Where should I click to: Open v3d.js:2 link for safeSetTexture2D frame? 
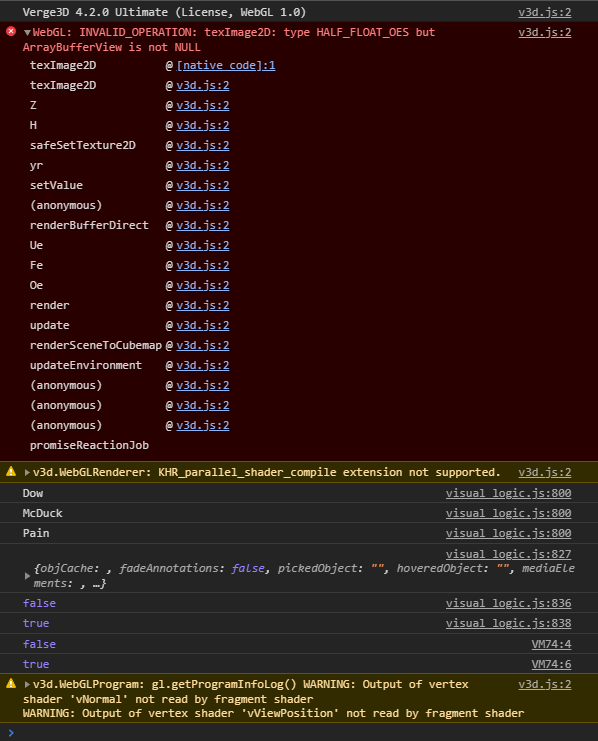pyautogui.click(x=203, y=145)
